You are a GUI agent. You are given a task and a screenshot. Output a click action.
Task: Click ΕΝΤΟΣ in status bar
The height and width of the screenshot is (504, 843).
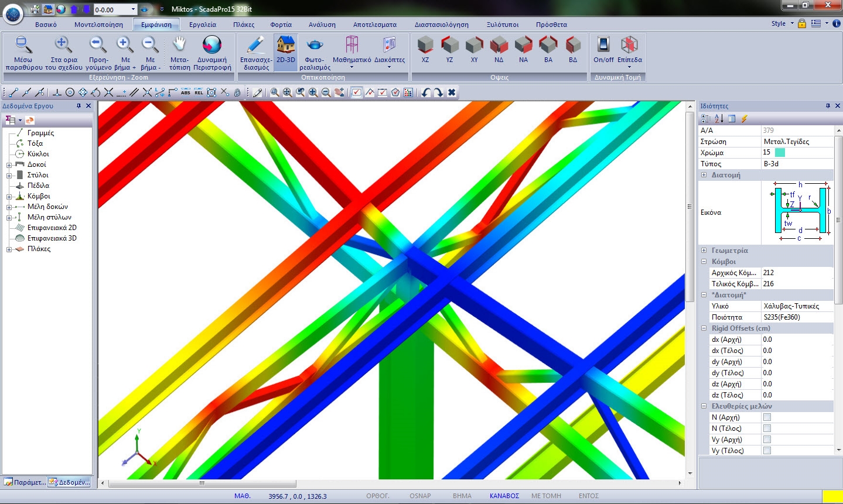click(589, 496)
